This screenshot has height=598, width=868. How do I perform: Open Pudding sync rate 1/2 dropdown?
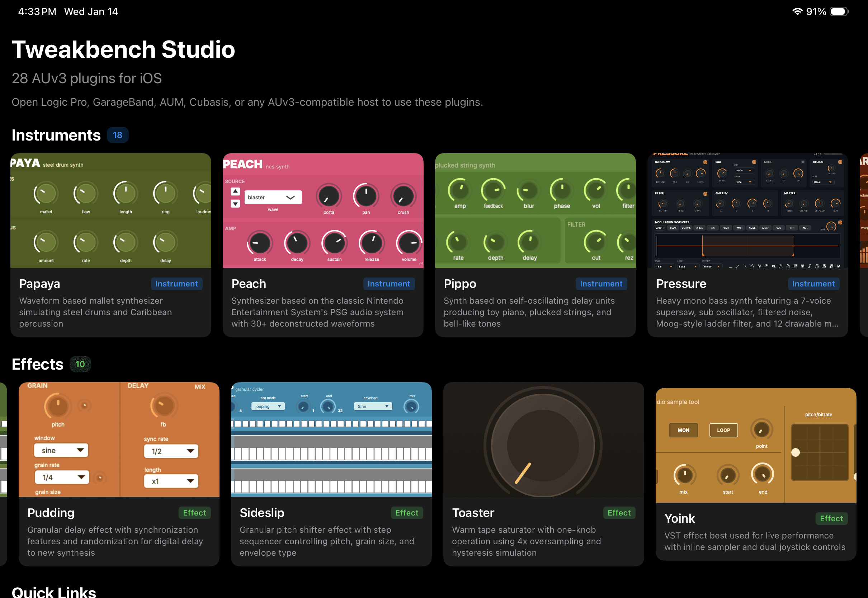click(x=171, y=451)
